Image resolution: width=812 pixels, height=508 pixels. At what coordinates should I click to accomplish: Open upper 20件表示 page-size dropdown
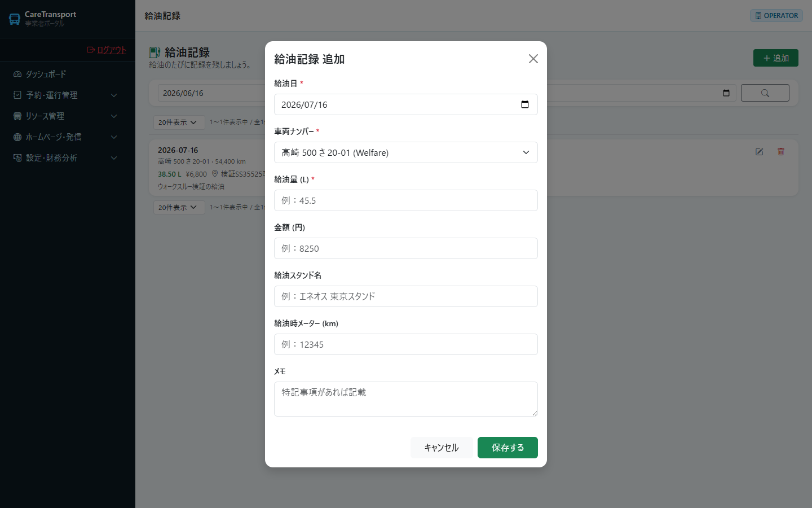pyautogui.click(x=178, y=122)
